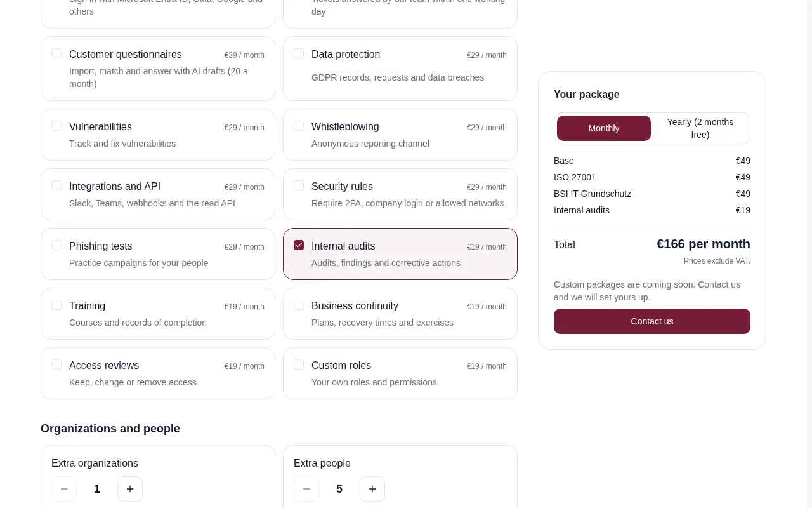
Task: Select the Monthly billing tab
Action: click(604, 128)
